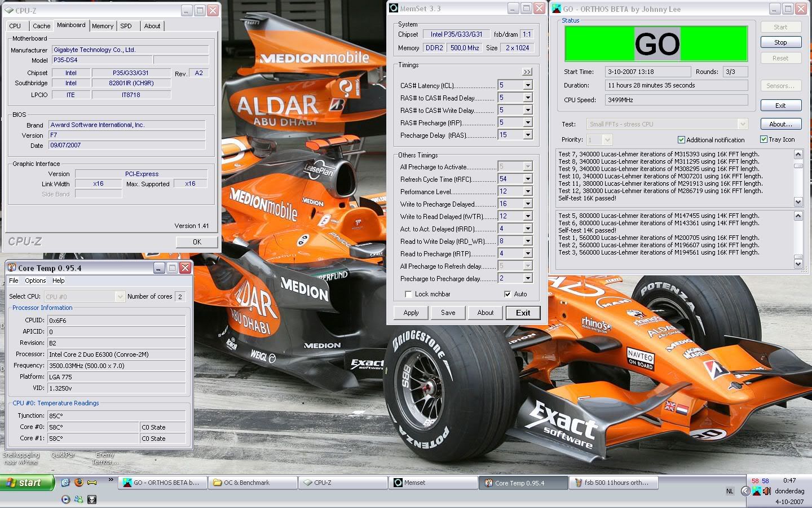This screenshot has width=812, height=508.
Task: Switch to CPU-Z taskbar button
Action: (x=342, y=483)
